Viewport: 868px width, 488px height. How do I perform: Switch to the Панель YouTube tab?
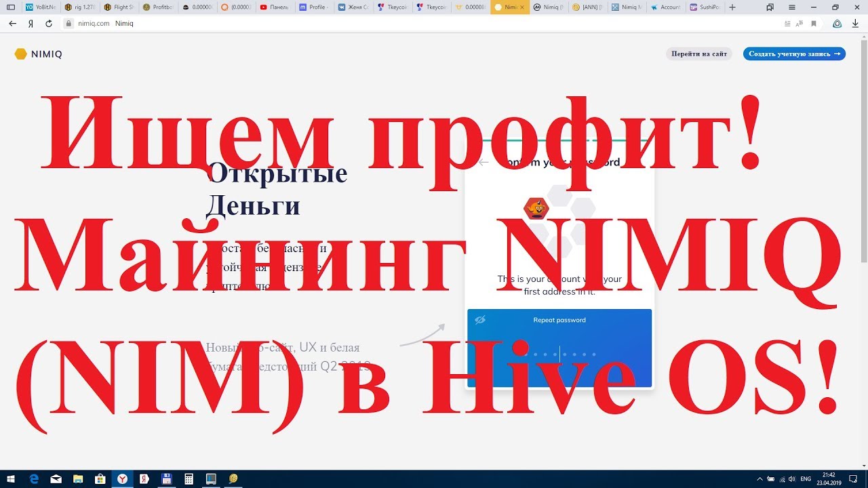[275, 7]
